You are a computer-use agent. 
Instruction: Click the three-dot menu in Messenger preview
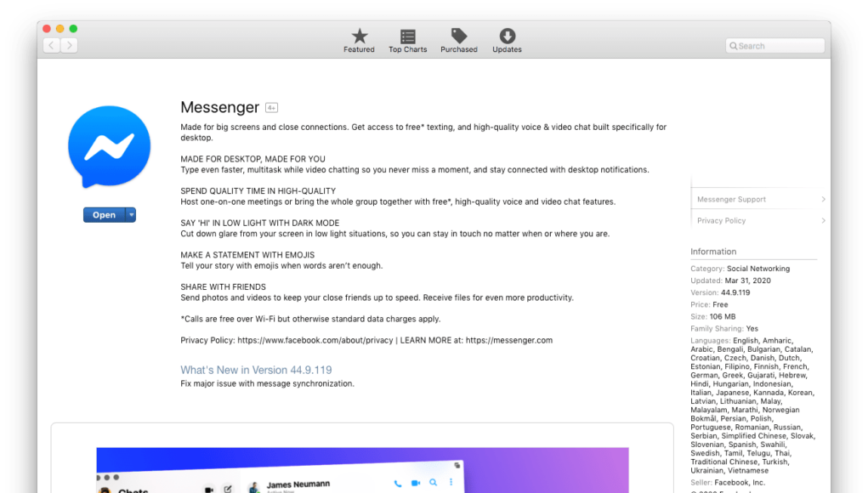[451, 482]
